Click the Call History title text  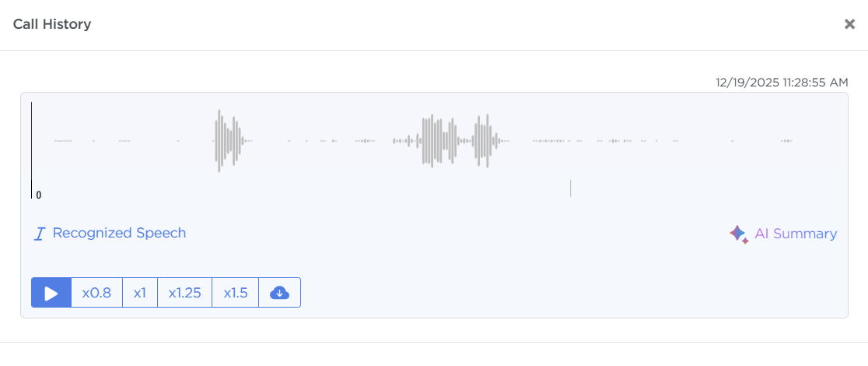click(x=52, y=24)
